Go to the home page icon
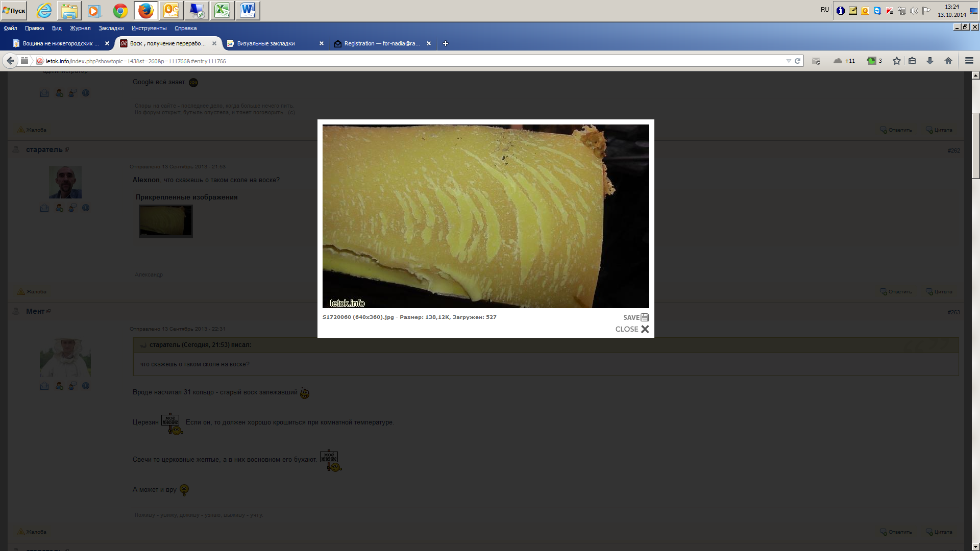Image resolution: width=980 pixels, height=551 pixels. point(948,61)
